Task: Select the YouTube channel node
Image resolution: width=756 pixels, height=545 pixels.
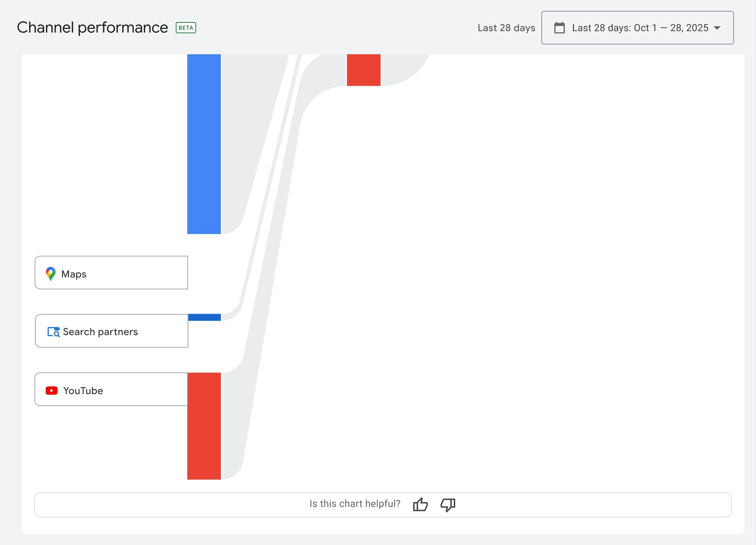Action: 111,390
